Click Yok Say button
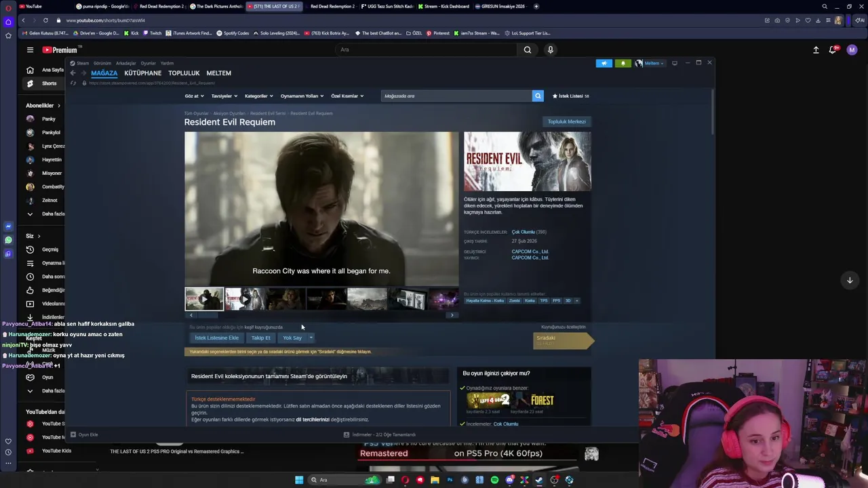 [292, 338]
